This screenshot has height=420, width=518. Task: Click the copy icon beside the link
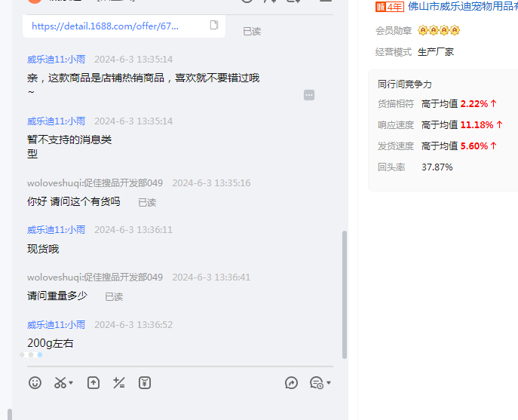214,25
